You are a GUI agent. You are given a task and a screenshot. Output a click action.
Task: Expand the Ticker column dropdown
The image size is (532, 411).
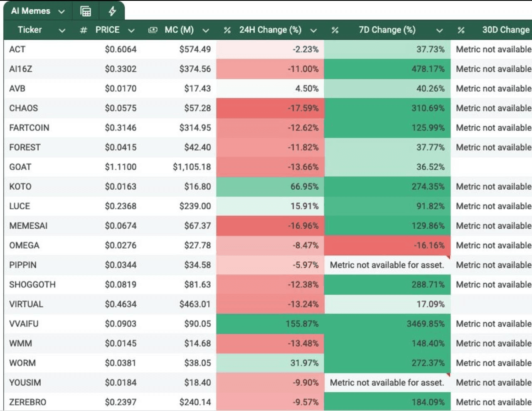point(62,30)
